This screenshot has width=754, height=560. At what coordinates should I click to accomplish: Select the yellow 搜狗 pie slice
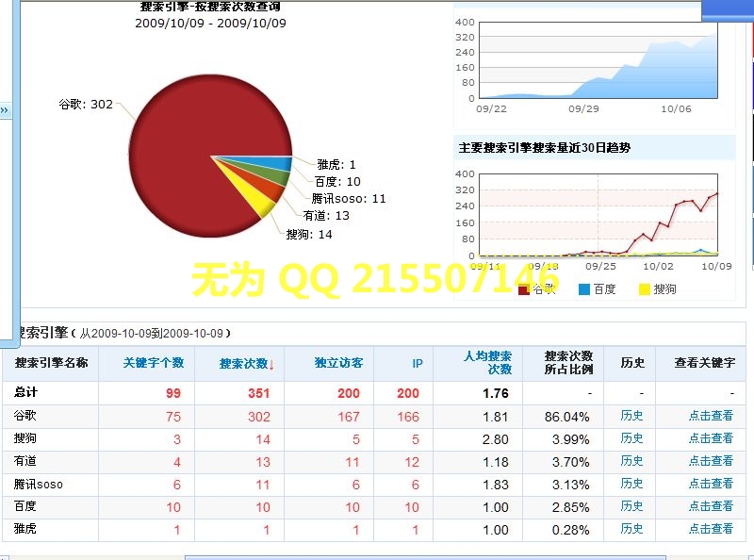(257, 200)
